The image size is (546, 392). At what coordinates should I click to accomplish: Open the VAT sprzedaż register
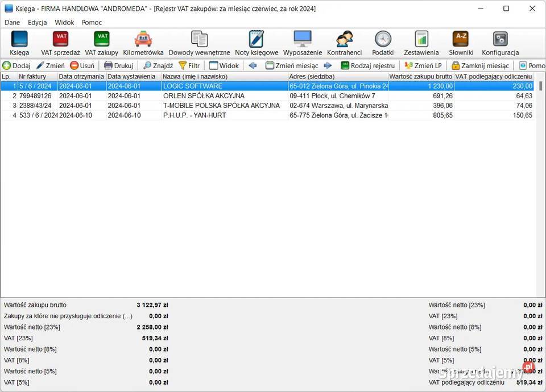pyautogui.click(x=60, y=43)
